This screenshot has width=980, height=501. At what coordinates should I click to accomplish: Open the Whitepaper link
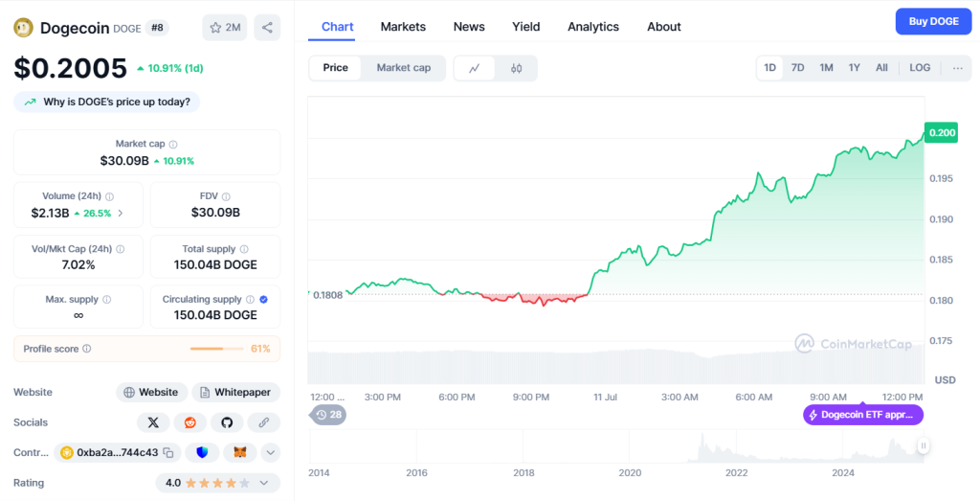236,393
